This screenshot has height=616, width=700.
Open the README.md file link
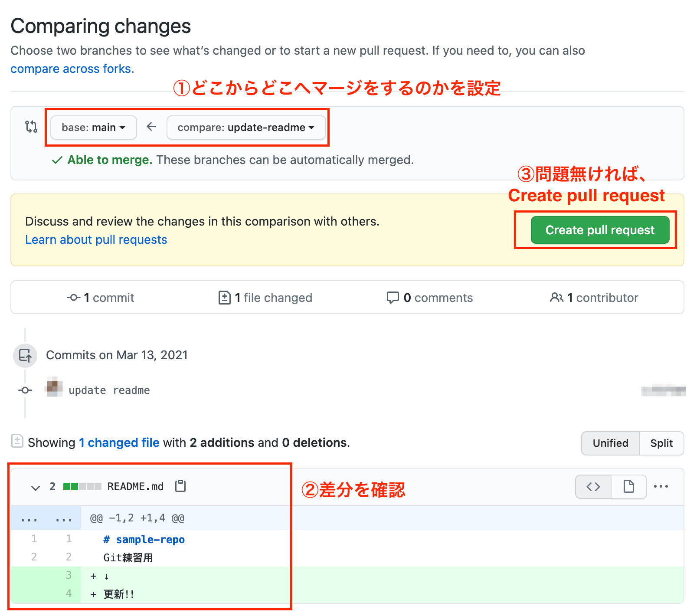coord(135,487)
